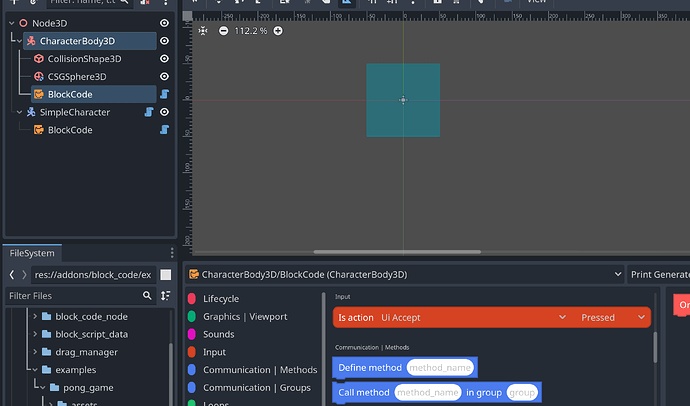Click the zoom in plus icon
The height and width of the screenshot is (406, 690).
click(x=278, y=31)
